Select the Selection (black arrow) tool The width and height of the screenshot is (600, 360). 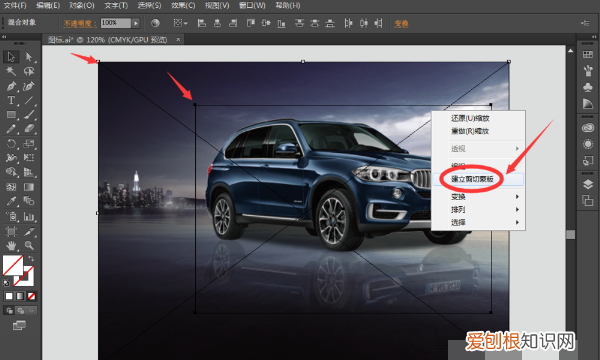point(11,57)
